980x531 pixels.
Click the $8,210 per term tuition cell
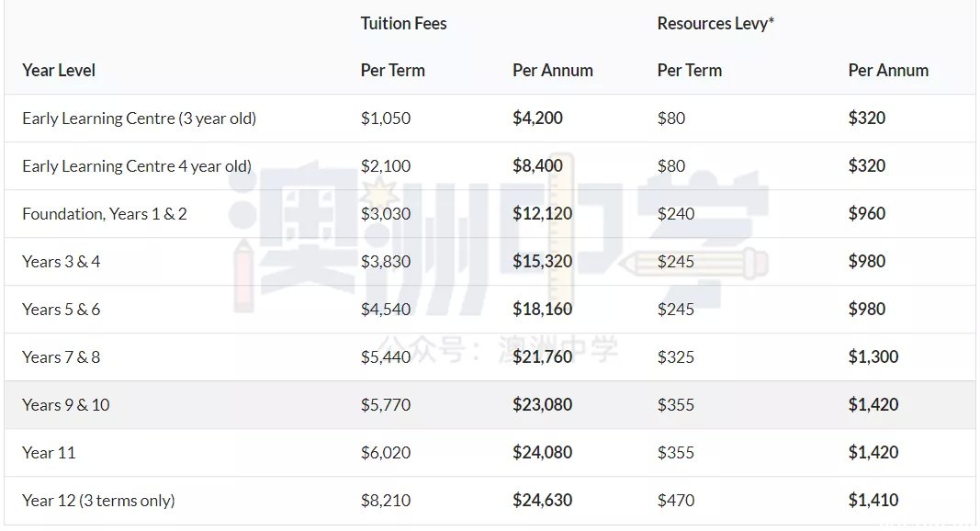coord(386,501)
